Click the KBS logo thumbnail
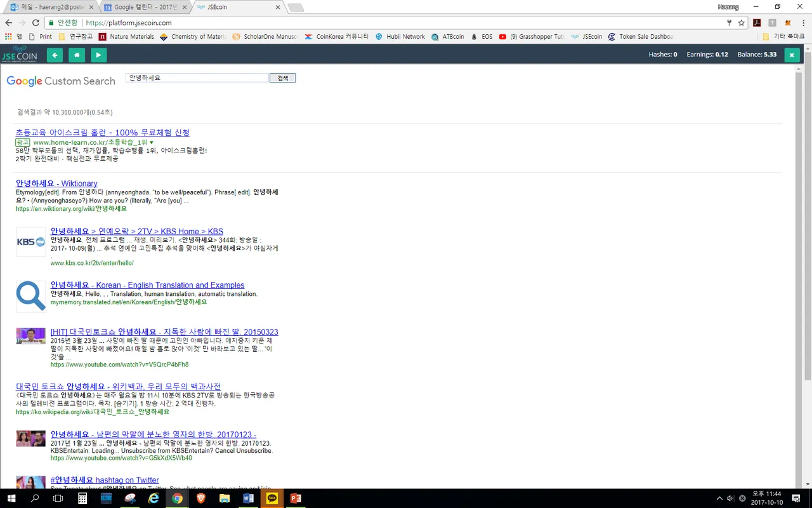 (30, 242)
